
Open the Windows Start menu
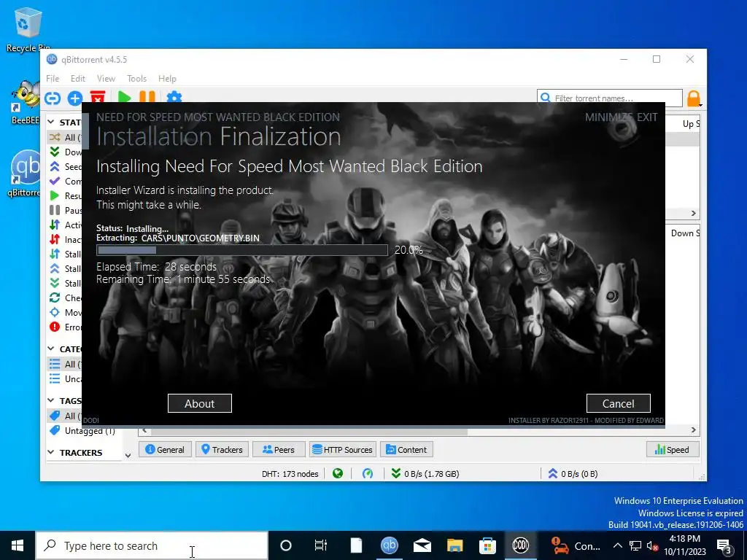[x=18, y=545]
